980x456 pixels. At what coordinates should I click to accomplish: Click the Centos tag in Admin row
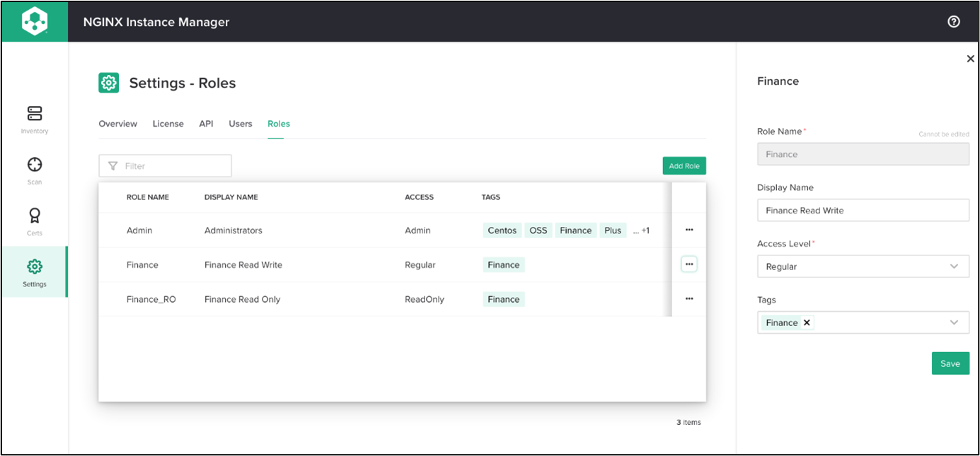[502, 230]
